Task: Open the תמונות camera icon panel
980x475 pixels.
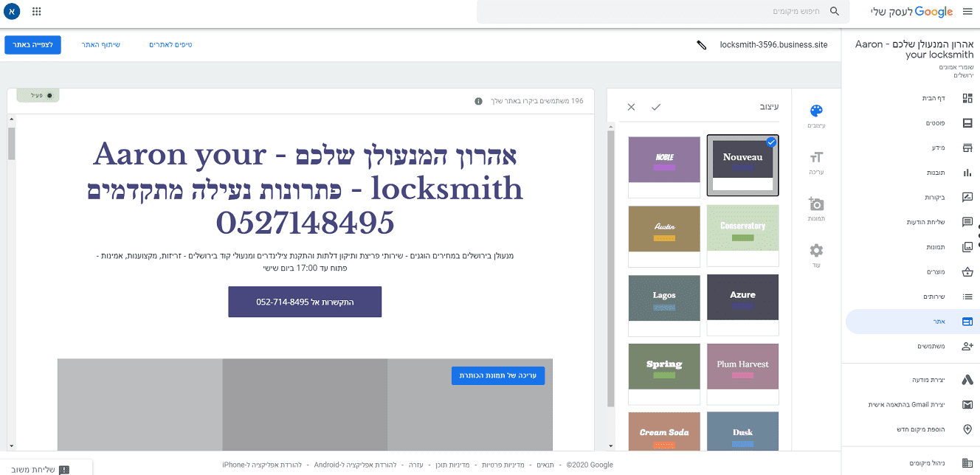Action: (x=815, y=204)
